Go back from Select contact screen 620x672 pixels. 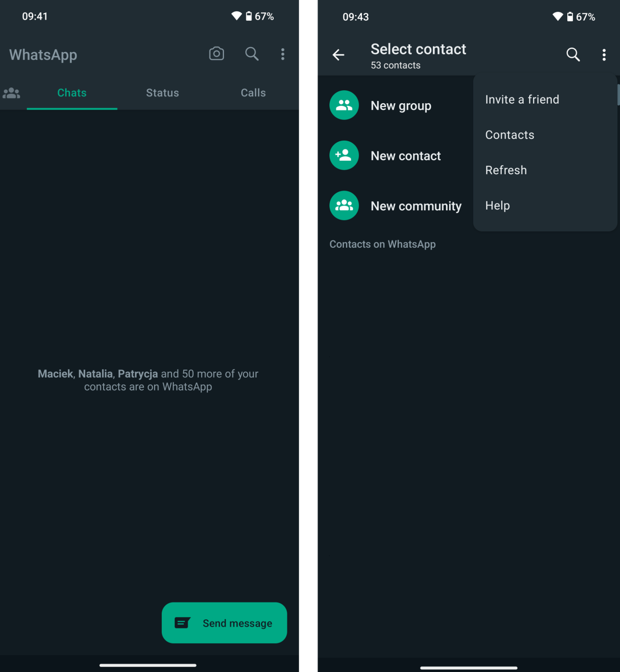pyautogui.click(x=338, y=55)
